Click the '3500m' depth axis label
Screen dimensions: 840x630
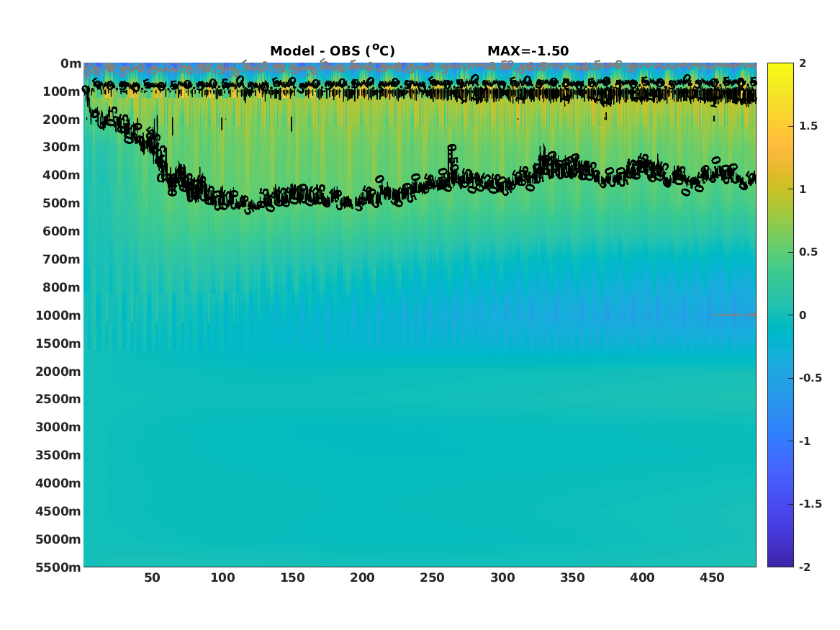(x=58, y=455)
